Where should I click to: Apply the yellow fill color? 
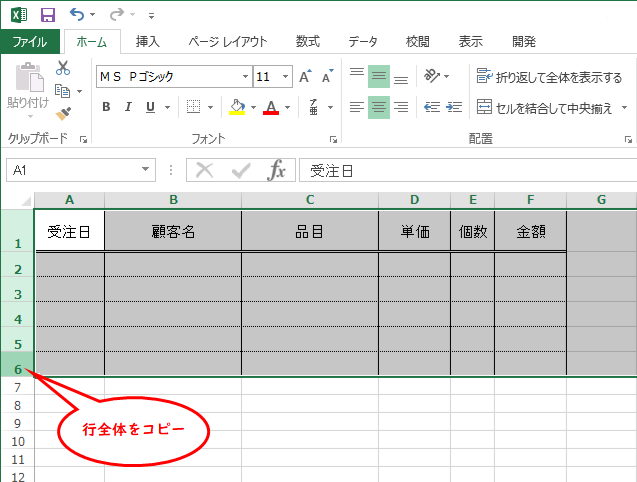(x=237, y=107)
